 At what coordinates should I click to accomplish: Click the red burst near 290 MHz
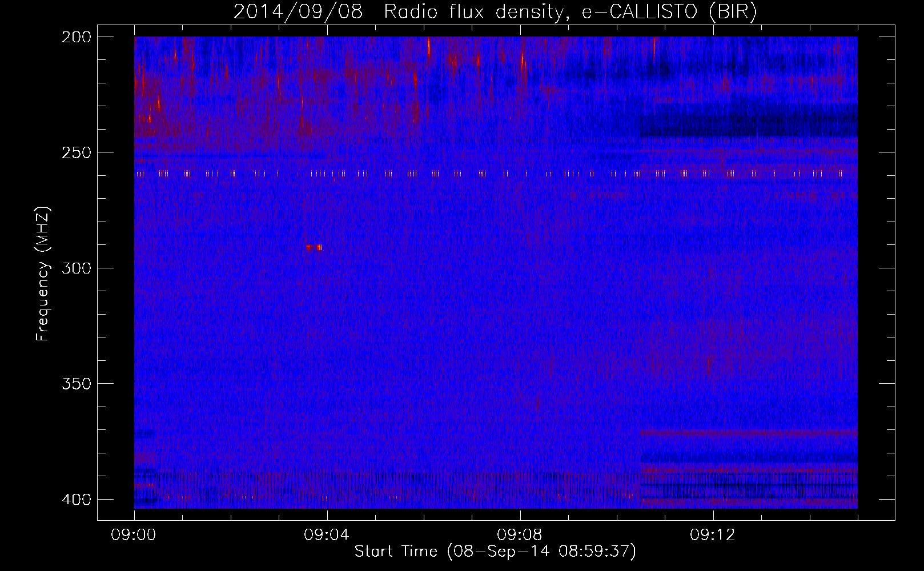314,247
